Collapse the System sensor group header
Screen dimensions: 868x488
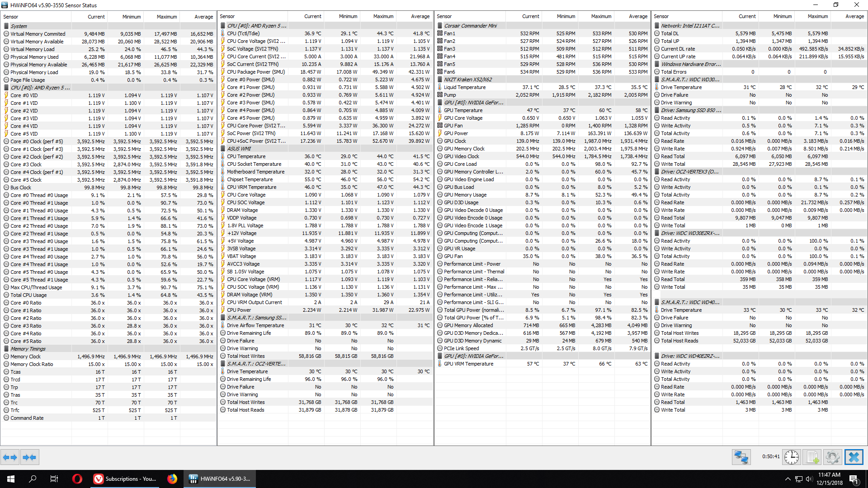[x=19, y=26]
